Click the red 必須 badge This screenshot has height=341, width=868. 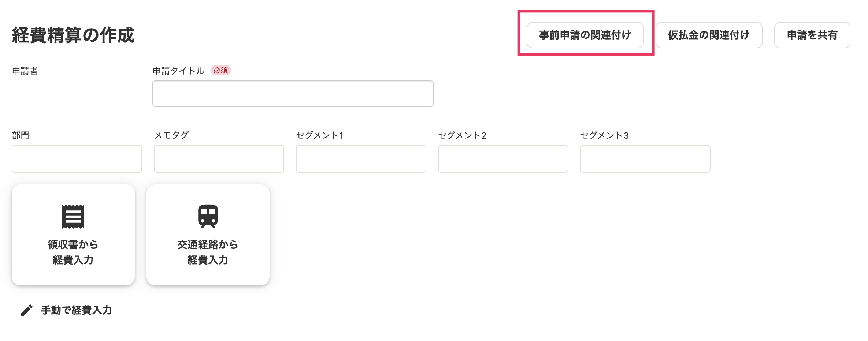[x=221, y=70]
